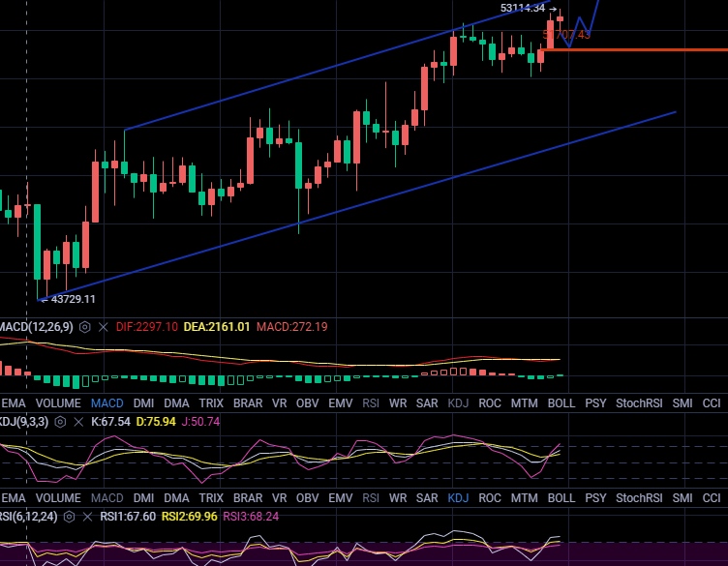Viewport: 728px width, 566px height.
Task: Select SMI in the indicator row above KDJ panel
Action: coord(682,403)
